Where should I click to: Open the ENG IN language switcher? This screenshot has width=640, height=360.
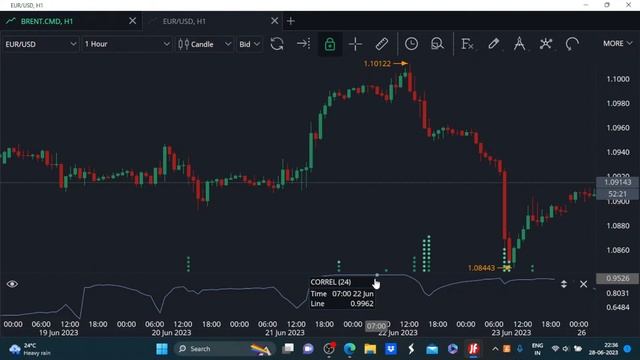click(538, 349)
